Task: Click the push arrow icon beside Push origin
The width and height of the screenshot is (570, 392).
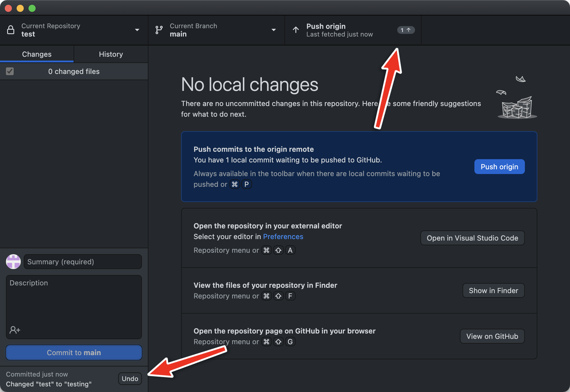Action: click(296, 30)
